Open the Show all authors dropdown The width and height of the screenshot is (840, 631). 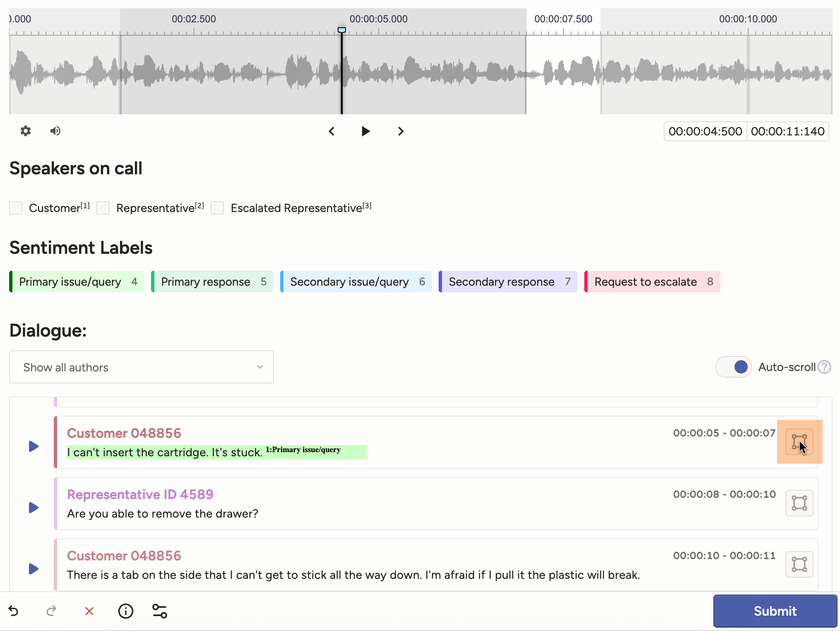[x=141, y=367]
